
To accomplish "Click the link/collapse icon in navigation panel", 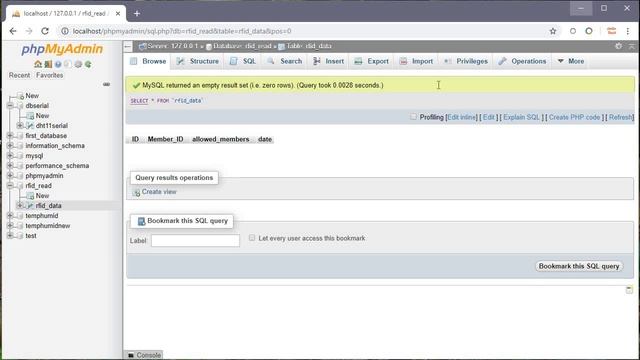I will (106, 84).
